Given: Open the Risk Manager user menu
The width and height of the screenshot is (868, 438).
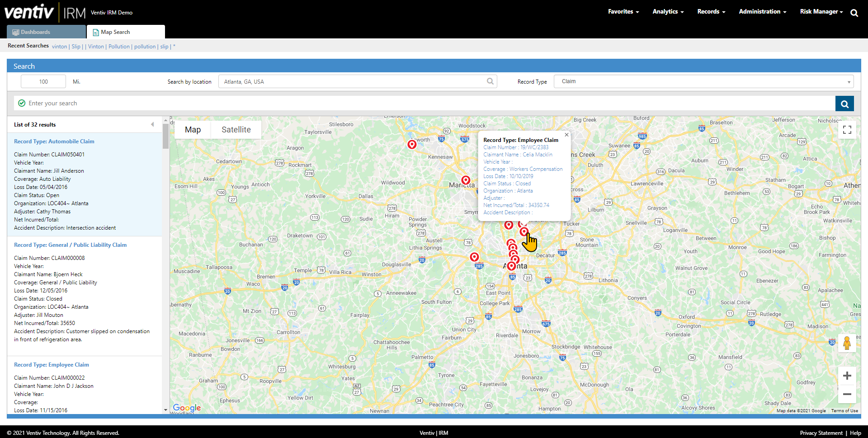Looking at the screenshot, I should (821, 12).
